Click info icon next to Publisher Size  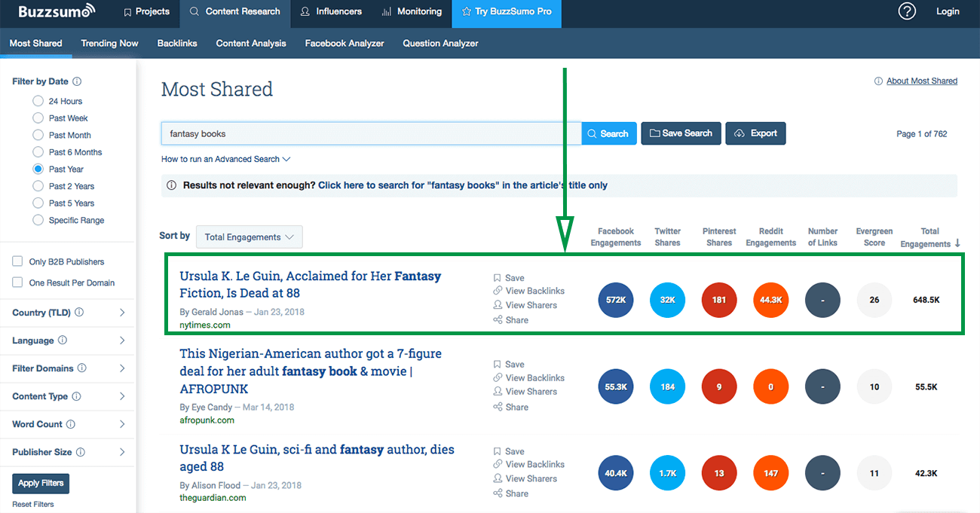tap(81, 452)
